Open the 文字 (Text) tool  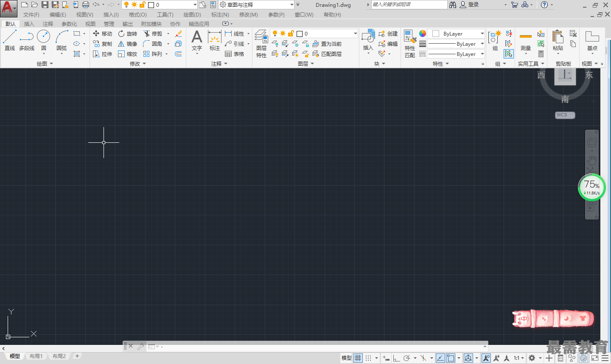(x=197, y=41)
